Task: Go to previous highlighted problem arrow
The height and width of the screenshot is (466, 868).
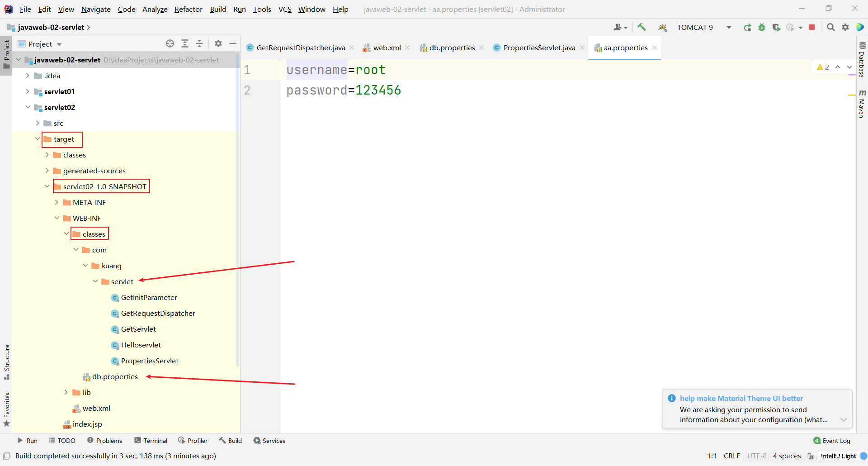Action: pos(838,67)
